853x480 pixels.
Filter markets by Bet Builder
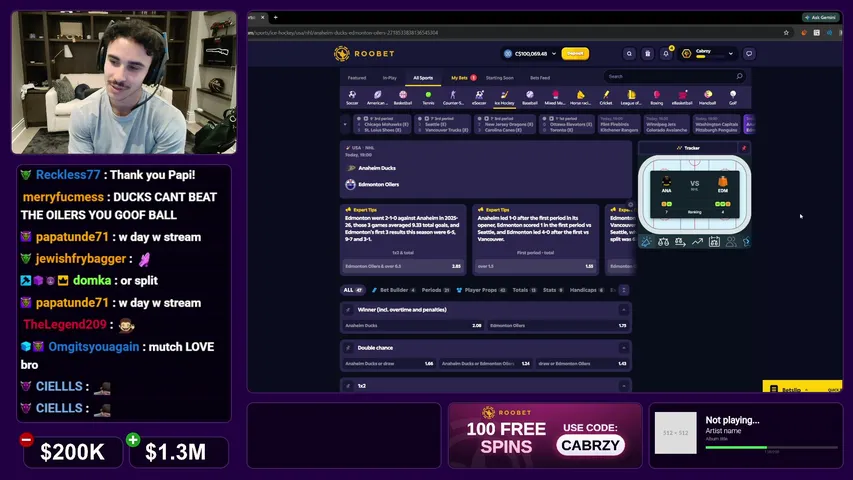[394, 290]
